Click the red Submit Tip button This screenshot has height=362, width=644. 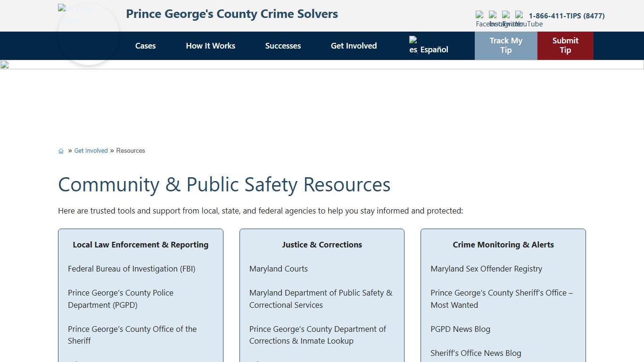(565, 46)
